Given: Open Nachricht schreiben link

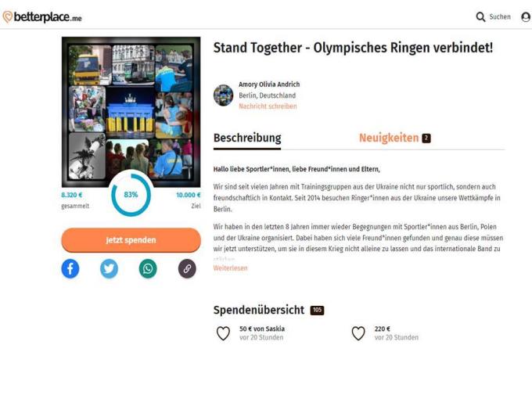Looking at the screenshot, I should [x=268, y=106].
